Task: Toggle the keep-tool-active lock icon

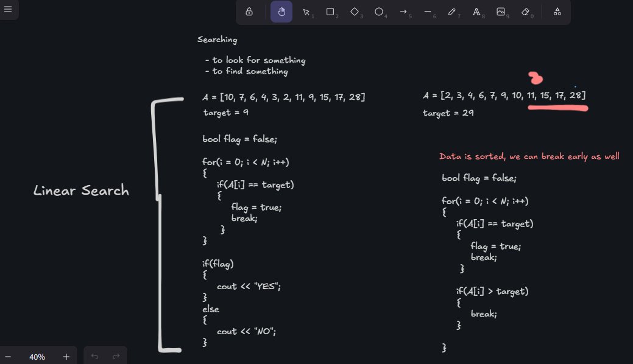Action: [249, 12]
